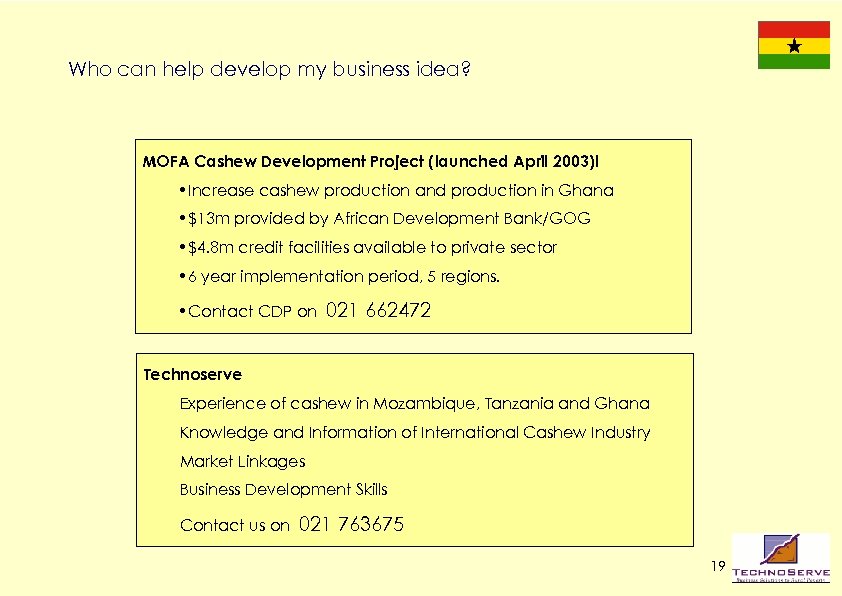Click the black star on the Ghana flag

click(793, 46)
